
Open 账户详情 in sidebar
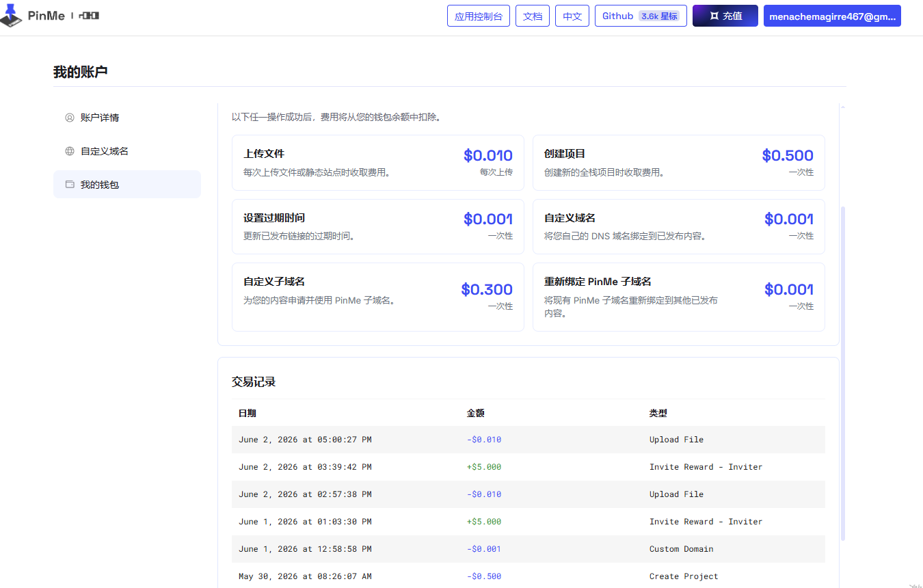pos(127,118)
